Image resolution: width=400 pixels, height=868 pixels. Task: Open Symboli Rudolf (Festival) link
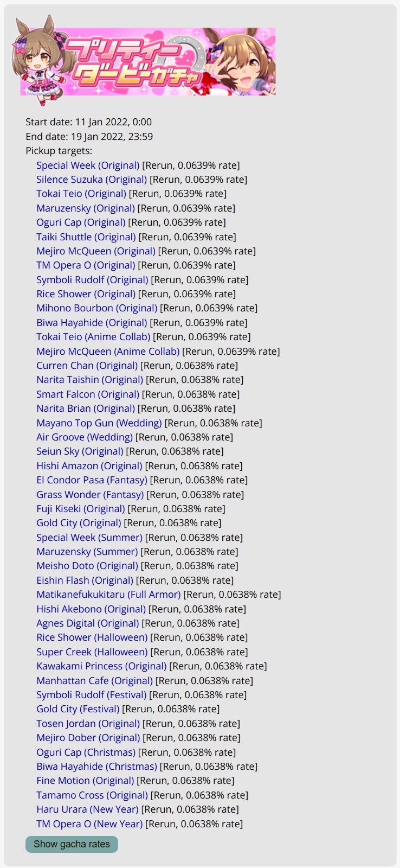click(92, 695)
